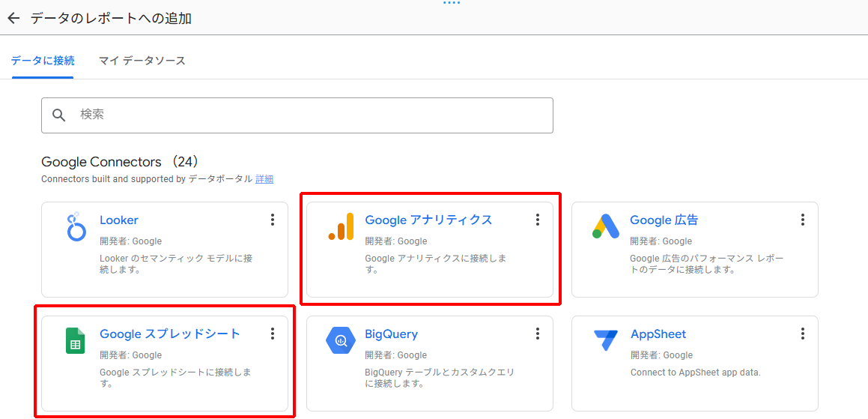868x419 pixels.
Task: Click the BigQuery hexagon icon
Action: coord(341,341)
